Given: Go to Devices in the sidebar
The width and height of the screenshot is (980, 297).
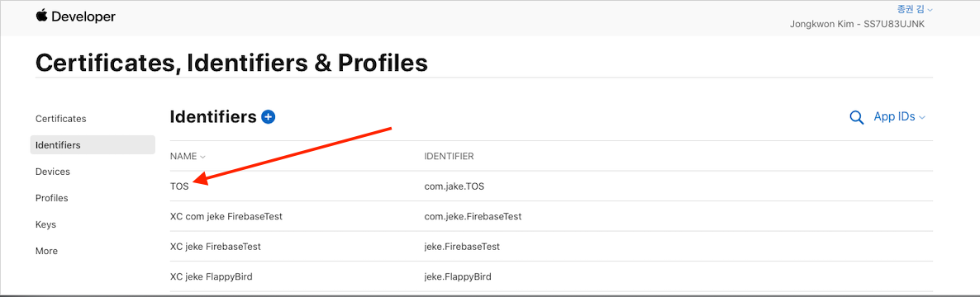Looking at the screenshot, I should pos(53,172).
